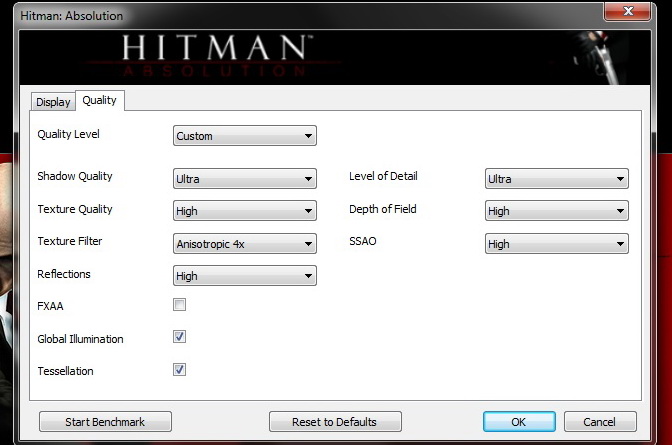Uncheck the Global Illumination checkbox
Image resolution: width=672 pixels, height=445 pixels.
pos(180,337)
